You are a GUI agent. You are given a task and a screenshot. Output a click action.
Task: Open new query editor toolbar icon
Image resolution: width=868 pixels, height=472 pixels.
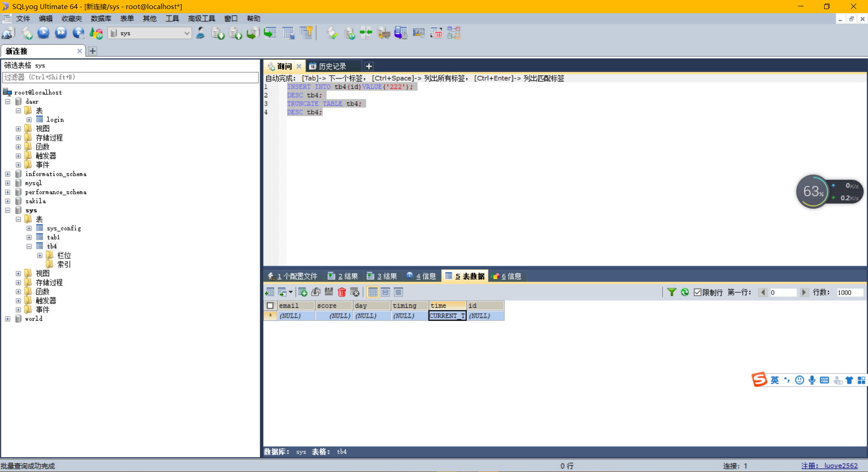coord(27,33)
